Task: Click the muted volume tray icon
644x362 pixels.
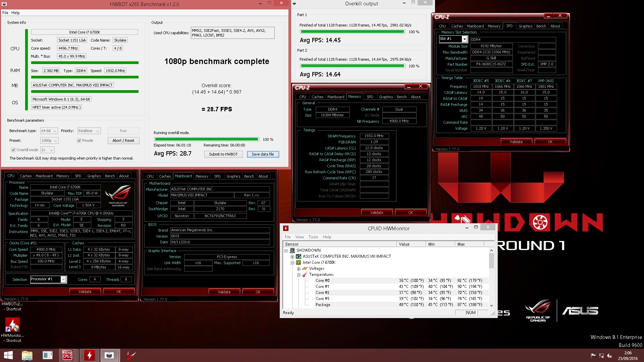Action: 609,356
